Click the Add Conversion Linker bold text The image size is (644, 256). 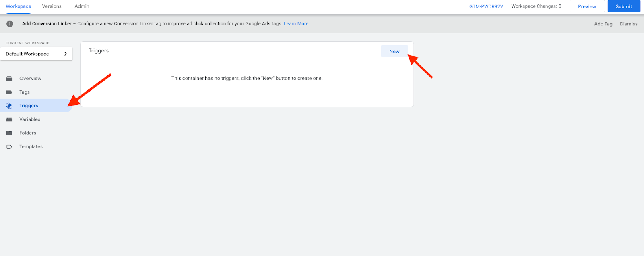click(x=47, y=24)
